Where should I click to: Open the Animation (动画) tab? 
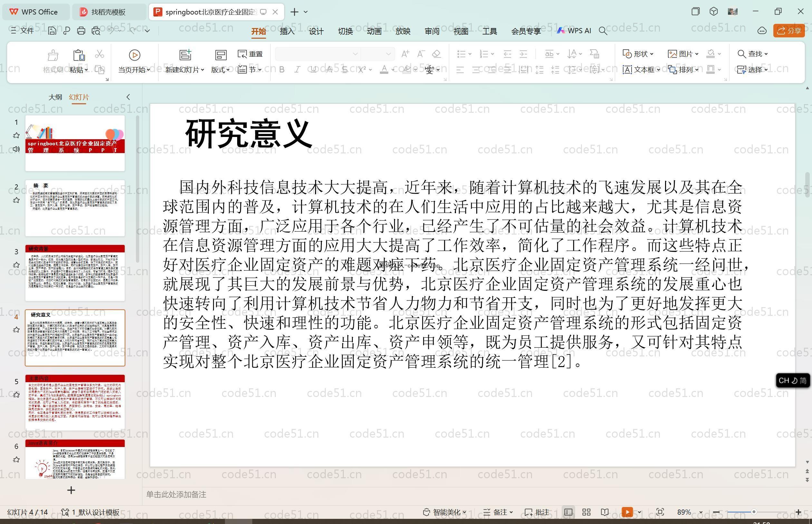[374, 31]
